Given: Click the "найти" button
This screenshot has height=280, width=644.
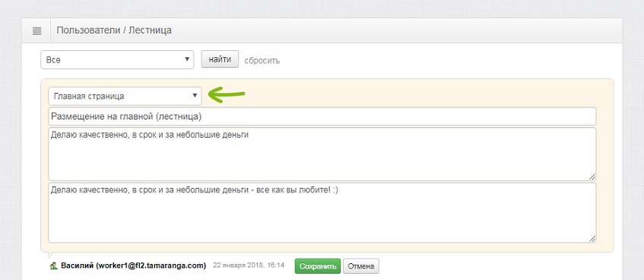Looking at the screenshot, I should (x=220, y=59).
